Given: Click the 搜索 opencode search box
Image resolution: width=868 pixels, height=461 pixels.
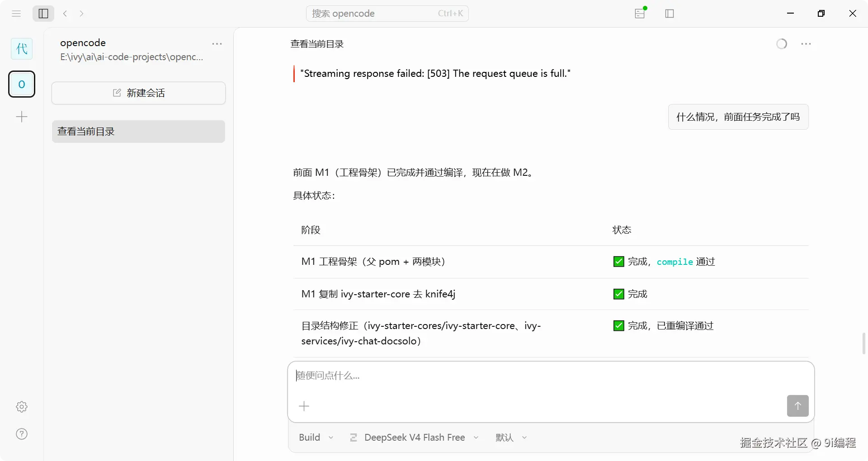Looking at the screenshot, I should tap(387, 14).
